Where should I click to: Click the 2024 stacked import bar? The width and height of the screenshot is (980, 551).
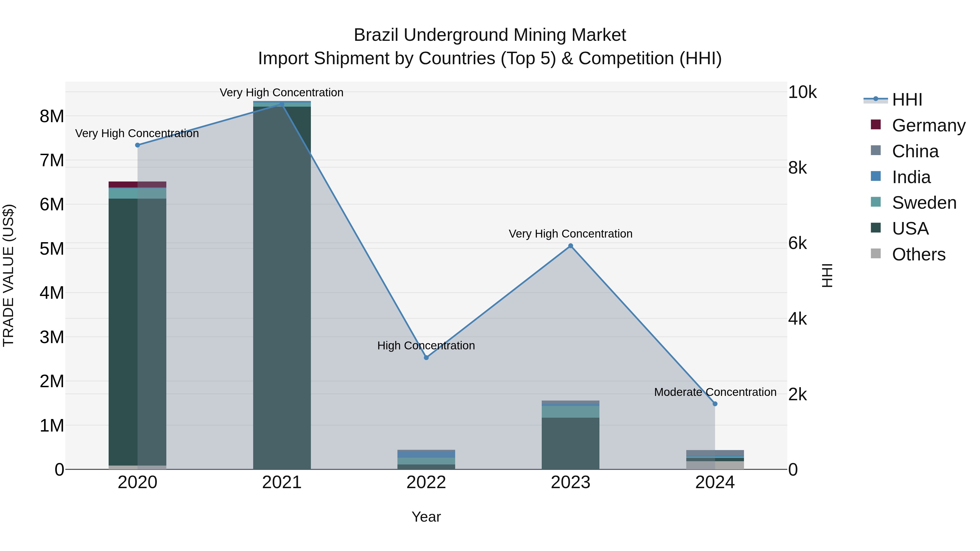point(715,460)
